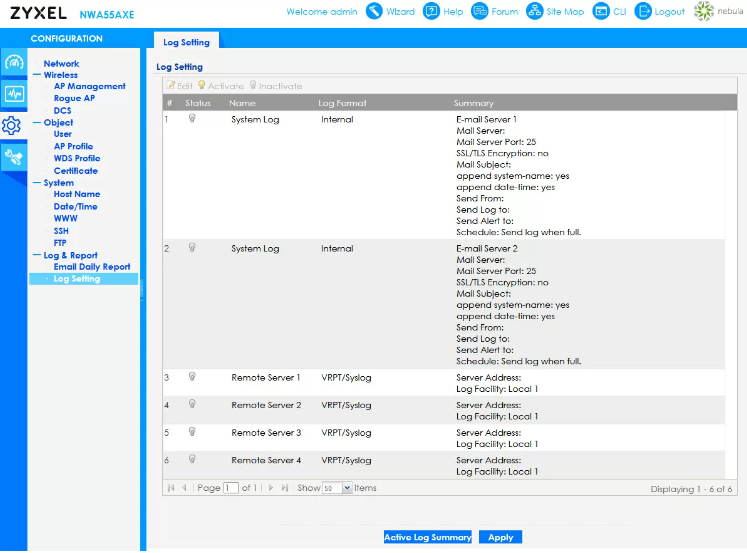Open the Wizard icon in header

374,11
